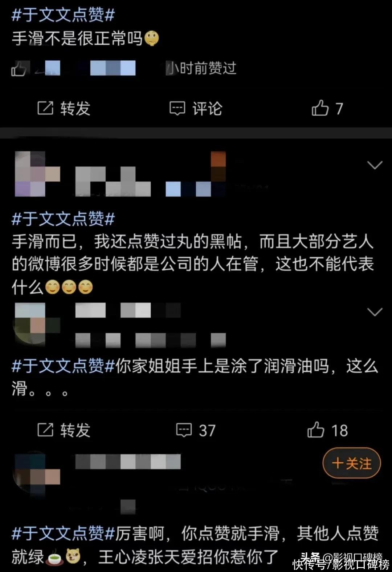Tap the repost icon in the first post
This screenshot has width=392, height=572.
pos(45,108)
